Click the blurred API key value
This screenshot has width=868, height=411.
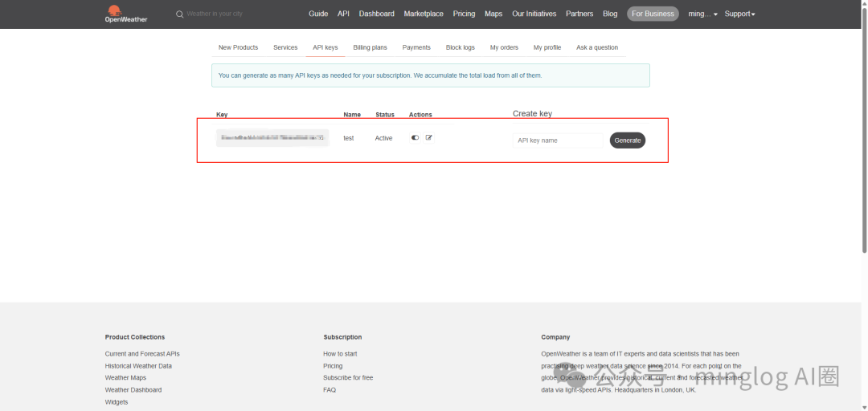[272, 138]
